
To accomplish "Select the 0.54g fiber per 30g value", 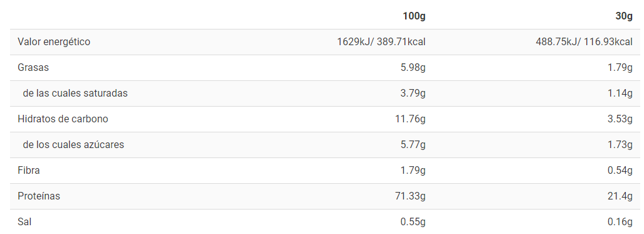I will tap(620, 170).
